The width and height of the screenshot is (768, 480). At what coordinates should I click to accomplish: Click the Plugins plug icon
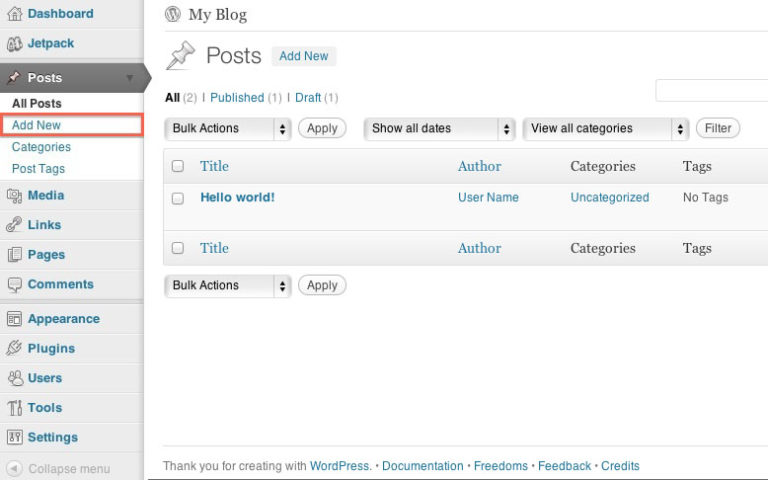pyautogui.click(x=14, y=348)
